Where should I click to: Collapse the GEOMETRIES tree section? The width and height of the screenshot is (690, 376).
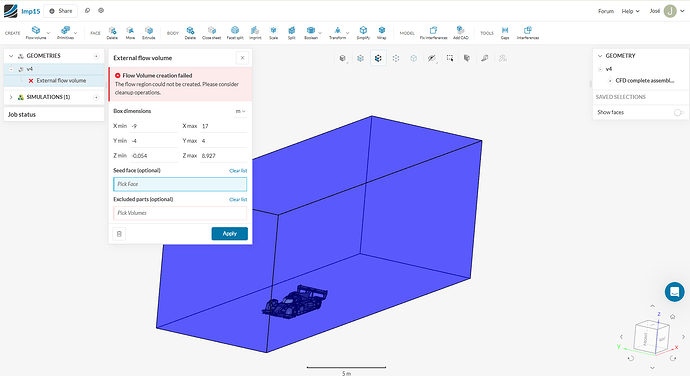click(11, 56)
